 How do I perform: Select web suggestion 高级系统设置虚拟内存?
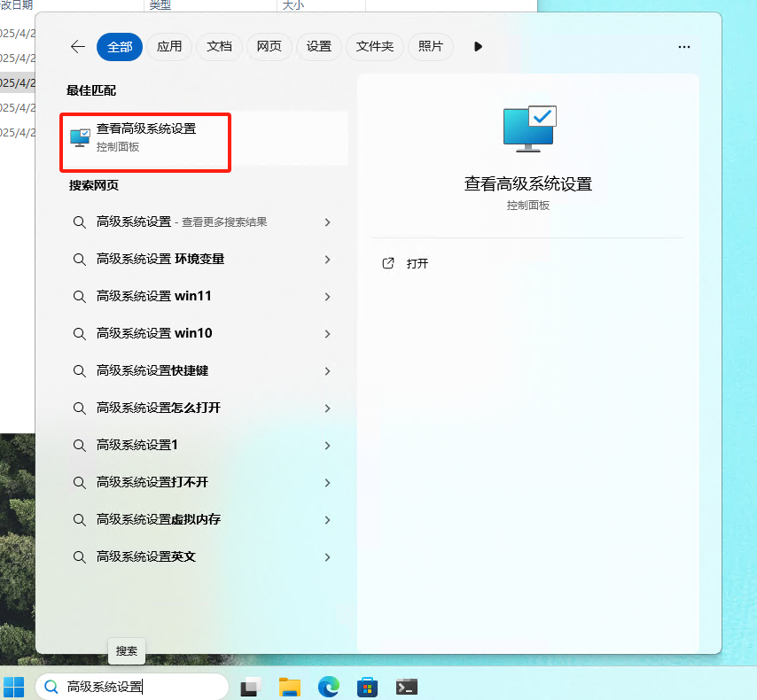point(203,519)
